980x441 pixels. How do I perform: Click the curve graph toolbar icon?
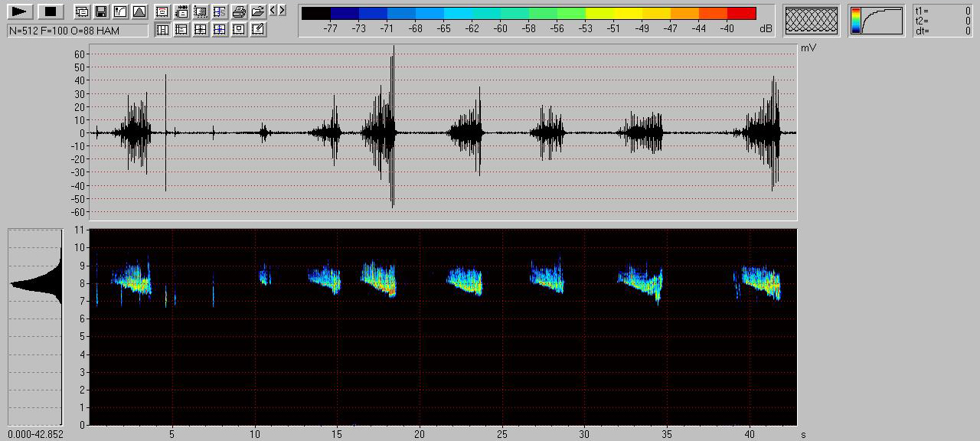coord(119,11)
